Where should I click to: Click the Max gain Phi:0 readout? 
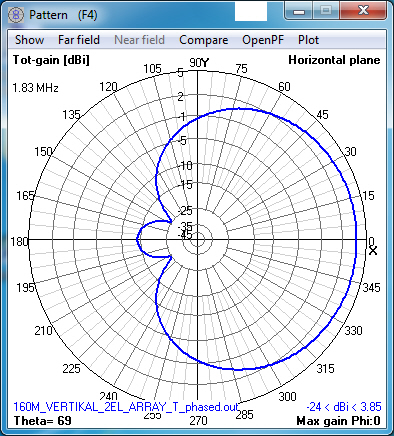(338, 421)
